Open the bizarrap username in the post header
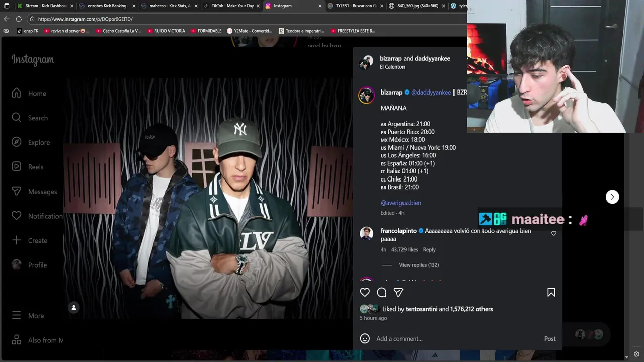Image resolution: width=644 pixels, height=362 pixels. click(391, 59)
